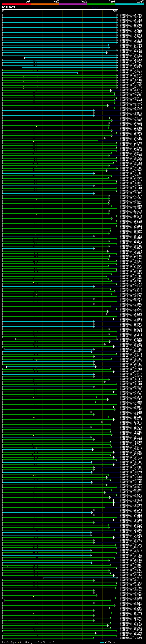Click hit label UniRef100_Q6EJD2
This screenshot has width=146, height=644.
click(131, 314)
